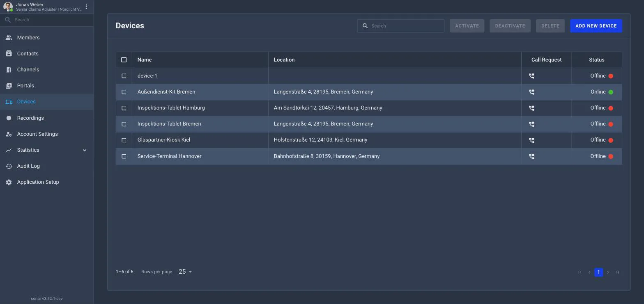Open the Recordings section

[47, 118]
